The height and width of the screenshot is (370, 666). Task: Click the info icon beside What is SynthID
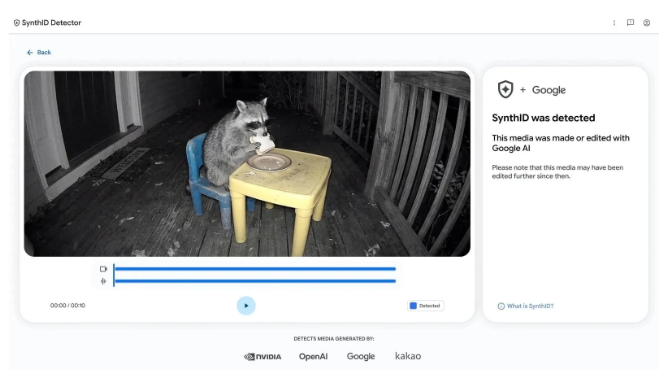(x=501, y=306)
